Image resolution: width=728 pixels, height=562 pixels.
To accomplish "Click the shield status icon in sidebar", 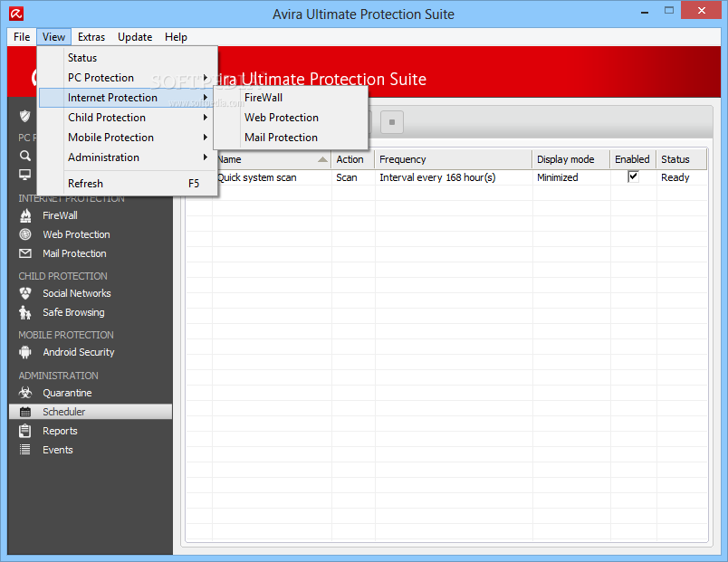I will pos(25,116).
